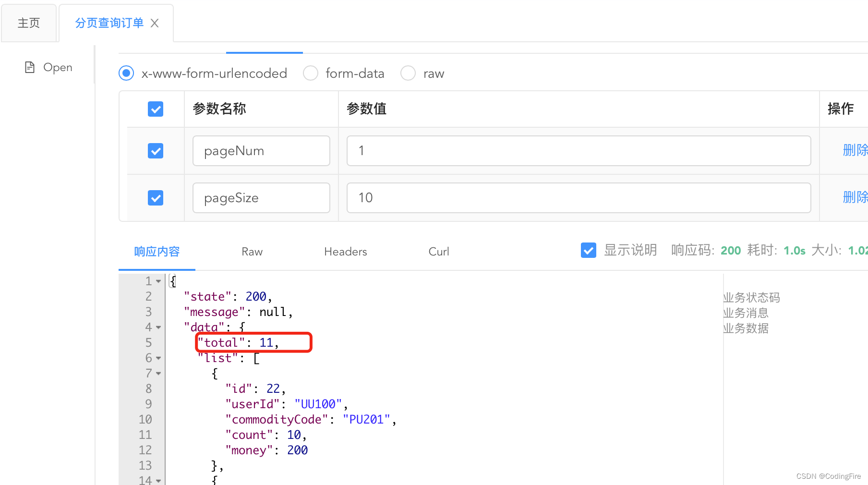The image size is (868, 485).
Task: Uncheck the pageNum parameter checkbox
Action: (156, 151)
